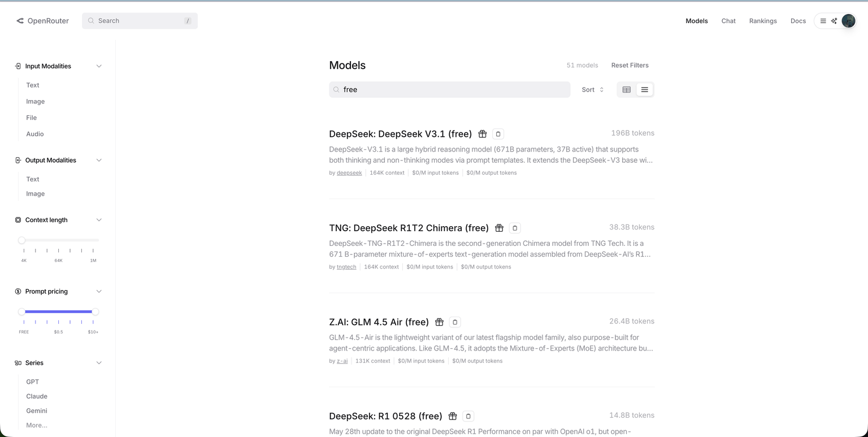Click the gift icon beside GLM 4.5 Air
This screenshot has width=868, height=437.
click(x=439, y=322)
